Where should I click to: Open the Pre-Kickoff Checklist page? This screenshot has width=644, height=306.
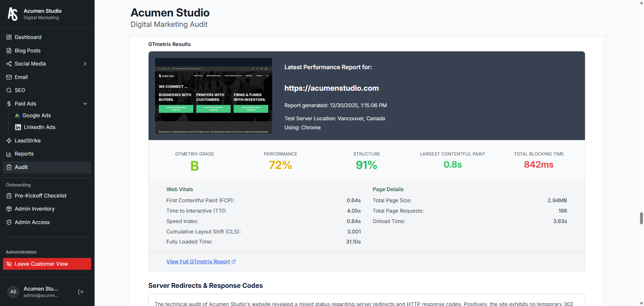click(47, 196)
